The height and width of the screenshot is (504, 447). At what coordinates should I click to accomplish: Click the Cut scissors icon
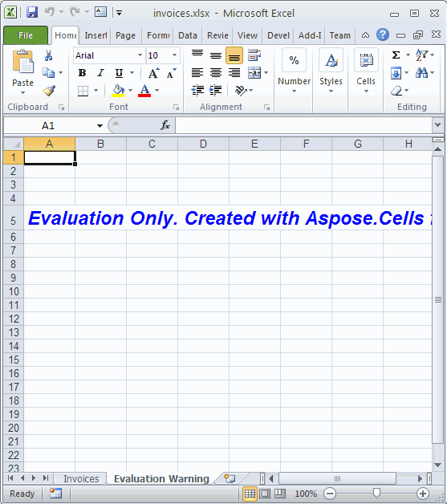point(48,55)
